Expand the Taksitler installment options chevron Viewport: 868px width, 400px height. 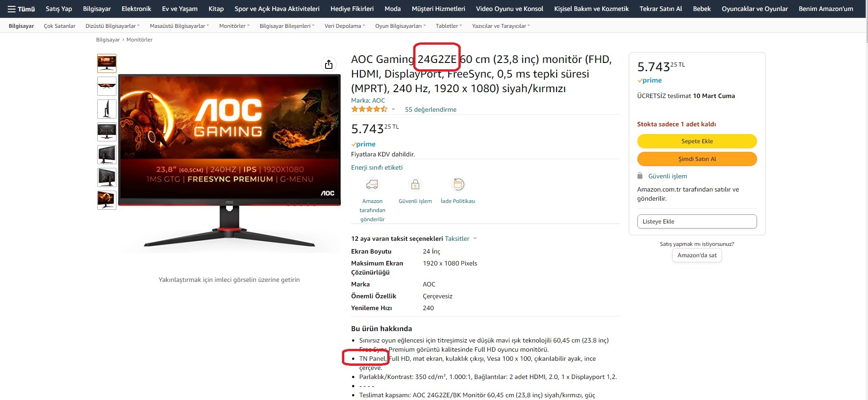[x=475, y=238]
